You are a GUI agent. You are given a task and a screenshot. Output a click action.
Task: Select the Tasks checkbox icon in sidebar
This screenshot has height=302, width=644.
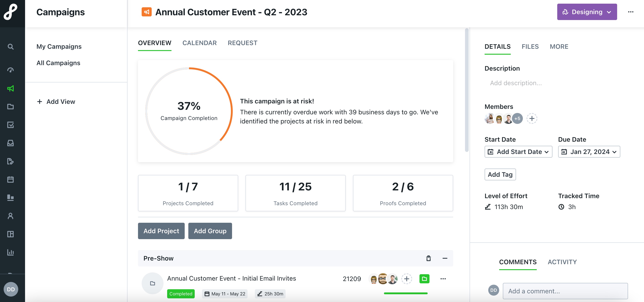[x=10, y=125]
